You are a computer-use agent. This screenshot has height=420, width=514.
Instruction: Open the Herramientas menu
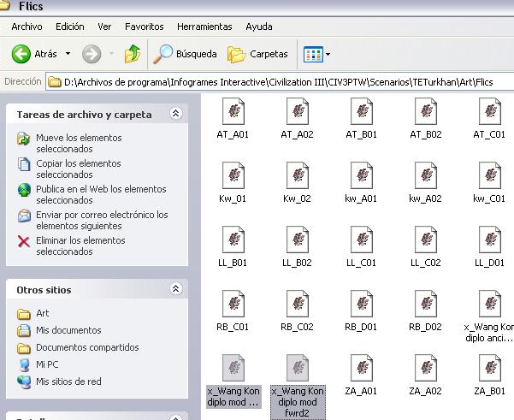coord(204,27)
